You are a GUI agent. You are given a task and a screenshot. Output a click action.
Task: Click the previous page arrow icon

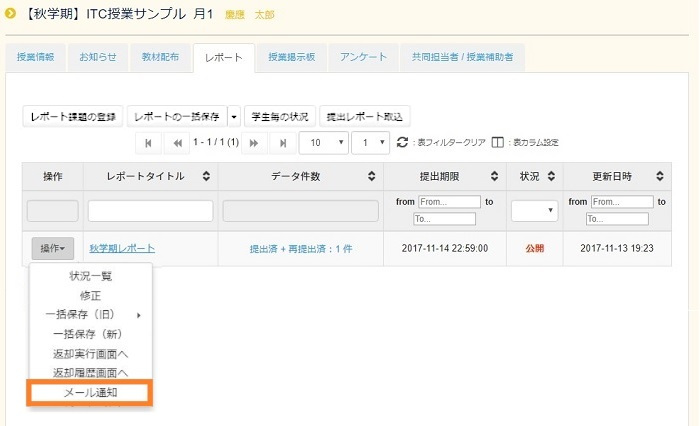point(178,143)
